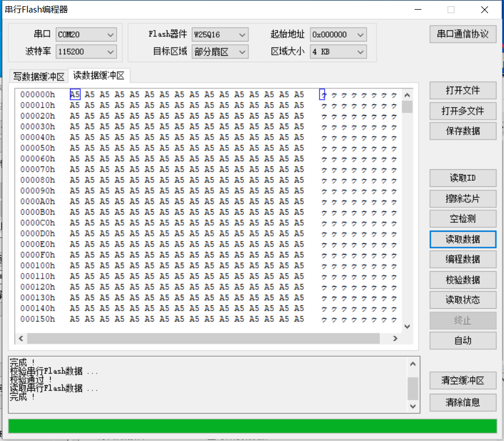Viewport: 504px width, 441px height.
Task: Click the hex view scroll-down arrow
Action: pos(407,326)
